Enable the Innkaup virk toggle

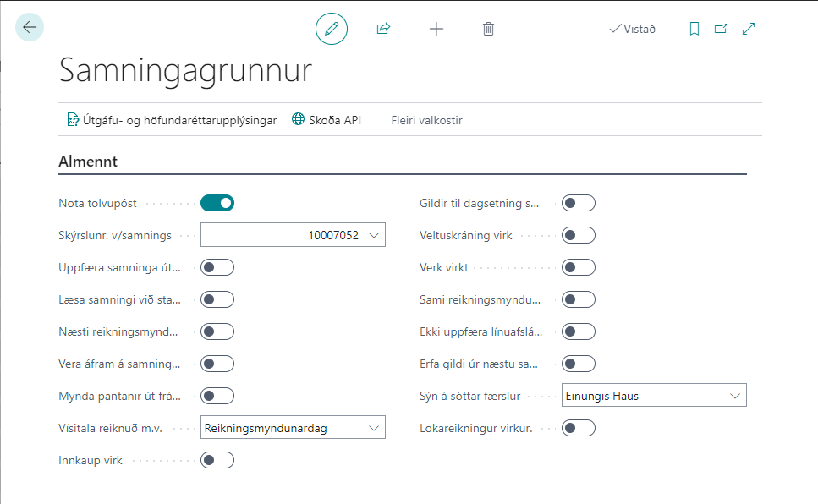[217, 460]
